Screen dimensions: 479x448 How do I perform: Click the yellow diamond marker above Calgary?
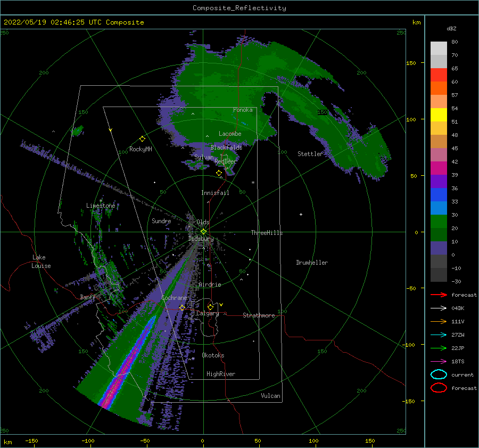[x=210, y=307]
